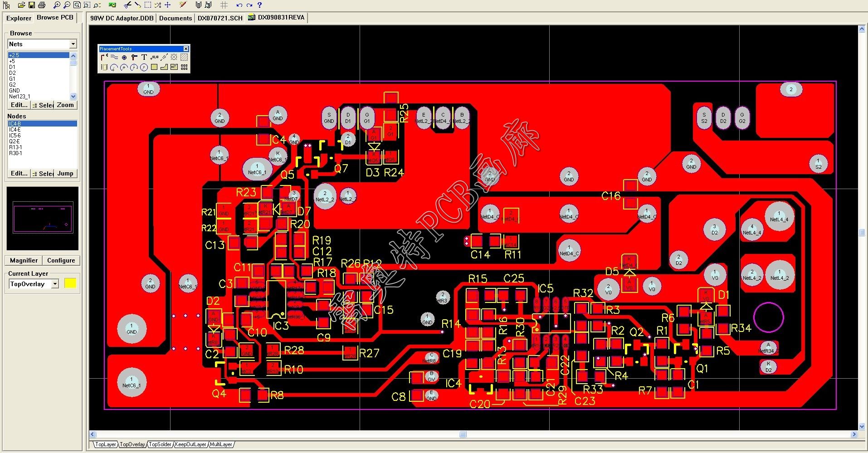
Task: Click the fit document zoom icon
Action: 77,5
